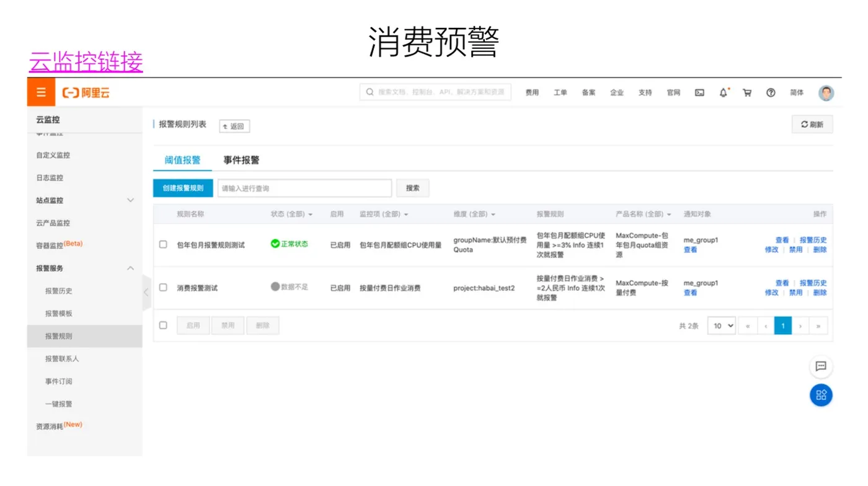Open the 状态 (全部) filter dropdown
868x486 pixels.
tap(291, 214)
